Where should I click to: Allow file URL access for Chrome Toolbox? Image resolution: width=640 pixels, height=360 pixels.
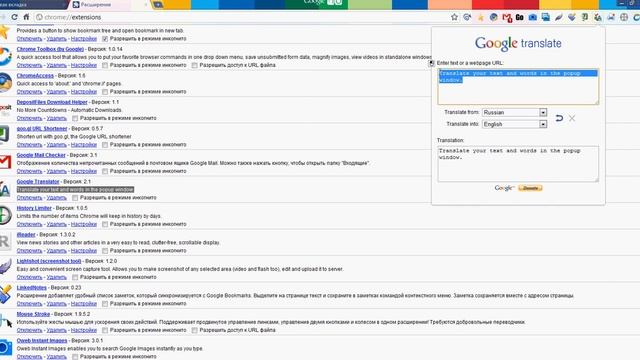click(195, 65)
